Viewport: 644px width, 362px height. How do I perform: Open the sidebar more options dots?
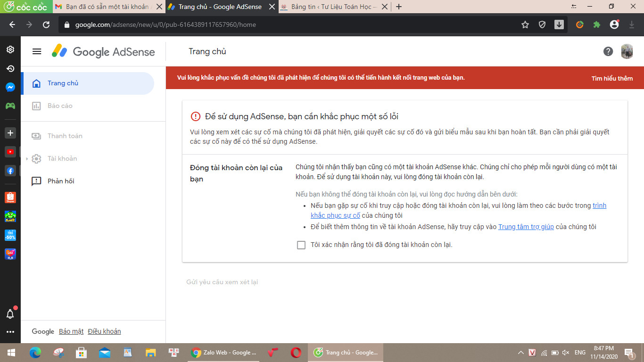tap(10, 332)
